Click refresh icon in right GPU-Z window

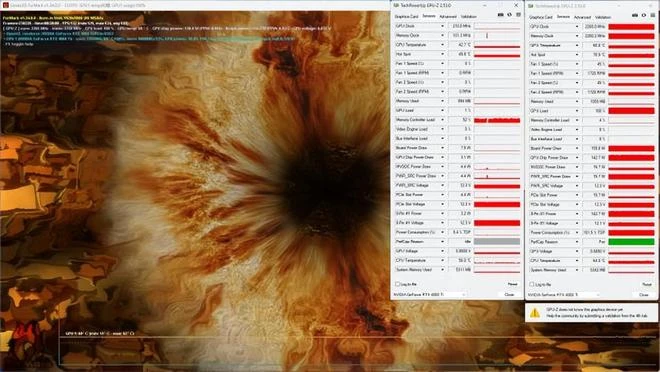coord(644,16)
